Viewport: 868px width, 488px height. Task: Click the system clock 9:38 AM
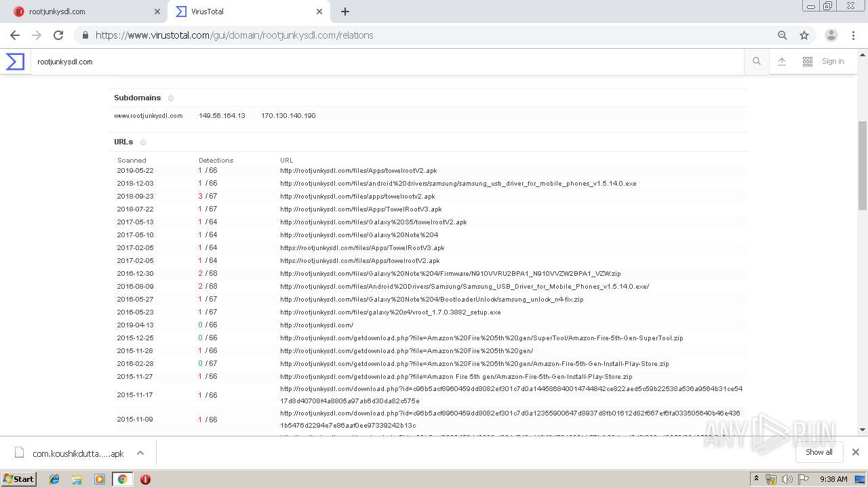pyautogui.click(x=833, y=479)
